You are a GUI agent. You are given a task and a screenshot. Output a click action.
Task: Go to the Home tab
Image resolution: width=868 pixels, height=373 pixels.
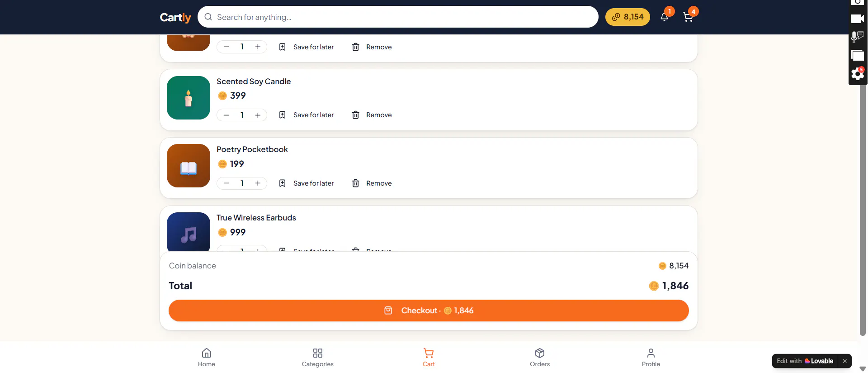(207, 358)
